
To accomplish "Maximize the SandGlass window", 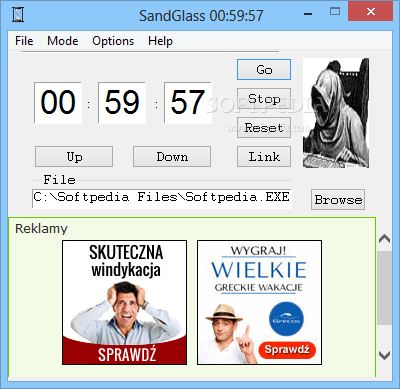I will tap(335, 12).
